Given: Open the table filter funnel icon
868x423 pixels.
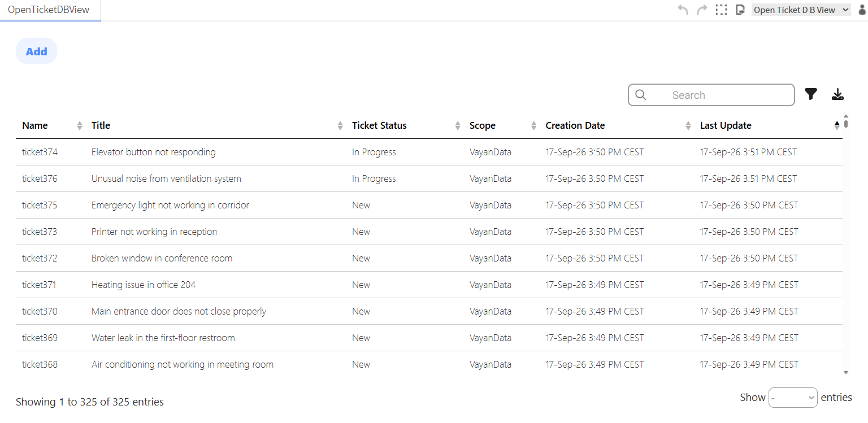Looking at the screenshot, I should pos(811,94).
